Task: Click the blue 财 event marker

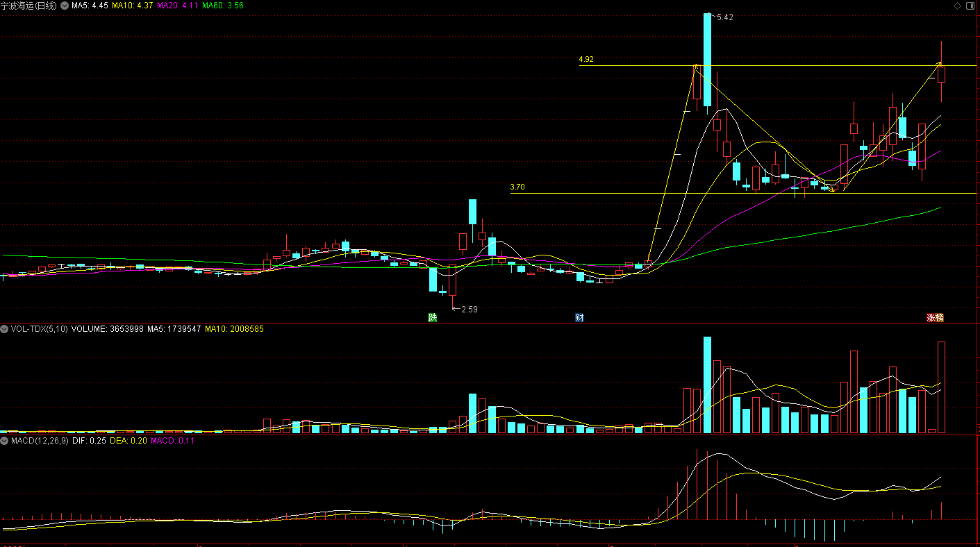Action: click(579, 318)
